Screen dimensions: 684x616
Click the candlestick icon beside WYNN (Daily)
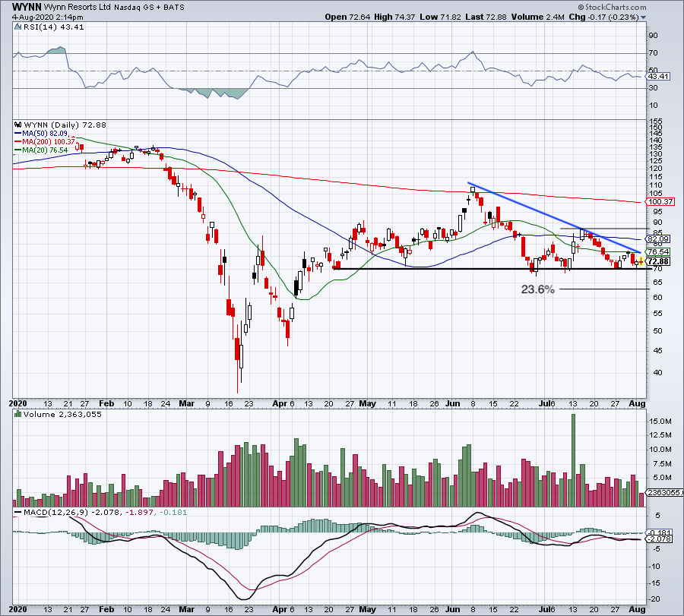(18, 125)
